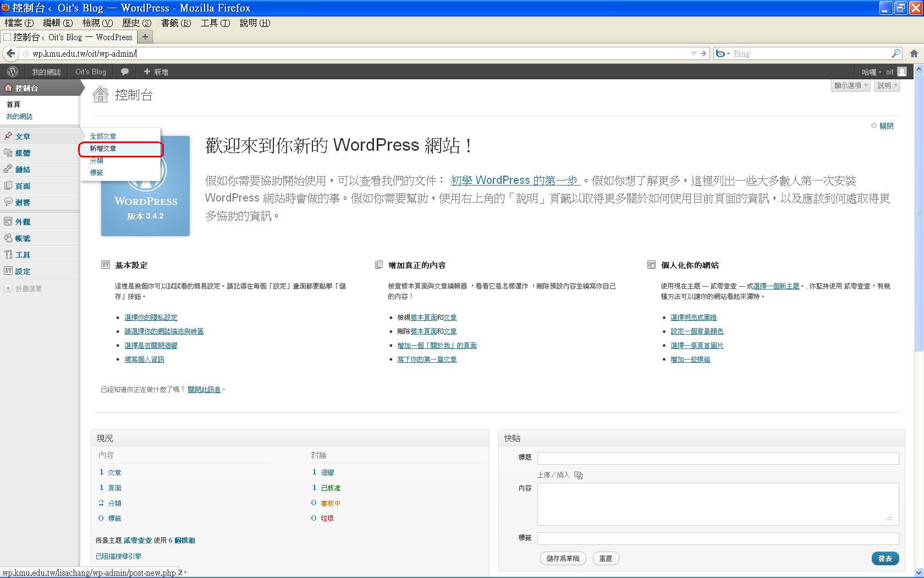
Task: Collapse the sidebar with 折疊選單
Action: click(23, 288)
